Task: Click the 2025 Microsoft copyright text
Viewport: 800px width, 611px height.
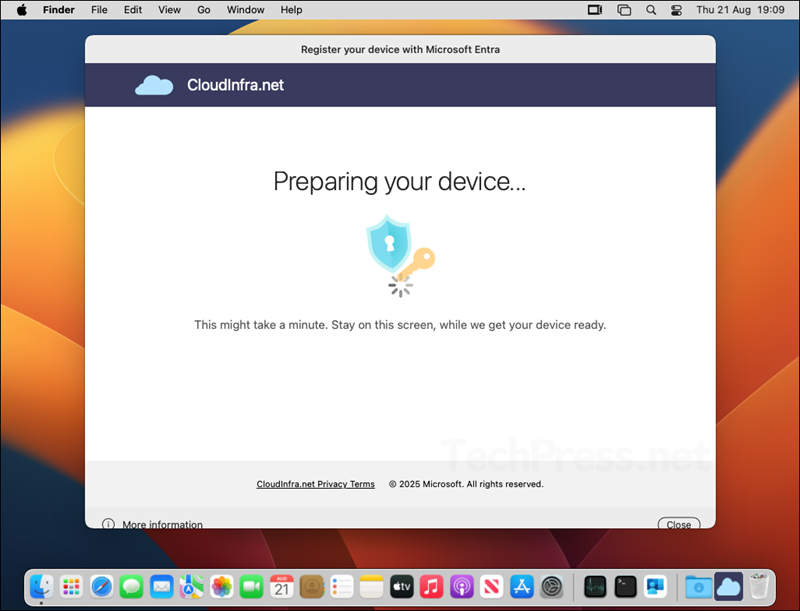Action: click(466, 484)
